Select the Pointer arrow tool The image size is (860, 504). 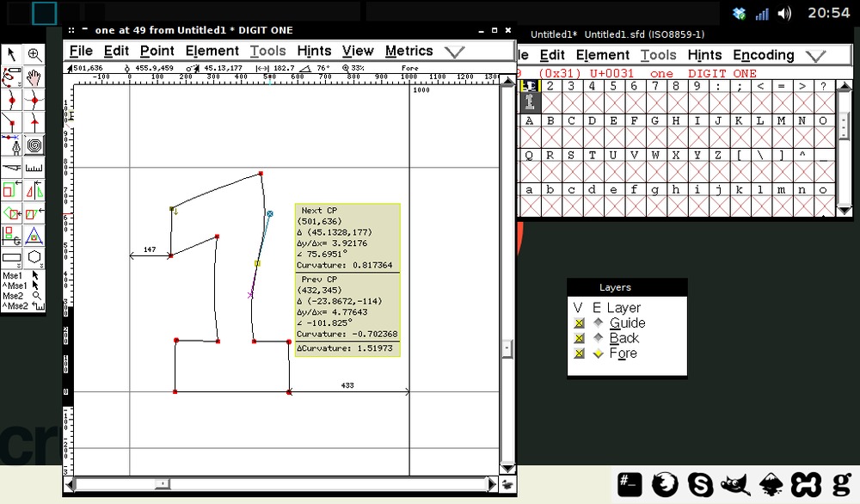[x=12, y=54]
